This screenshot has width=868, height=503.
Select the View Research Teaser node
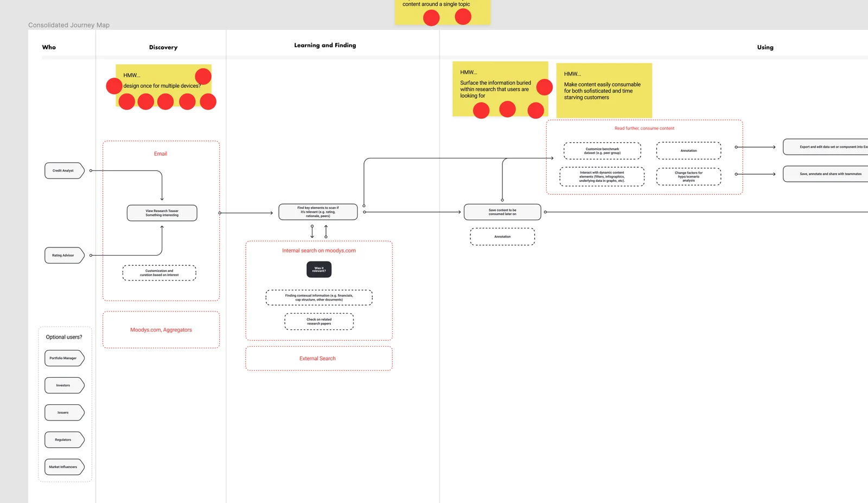click(162, 213)
